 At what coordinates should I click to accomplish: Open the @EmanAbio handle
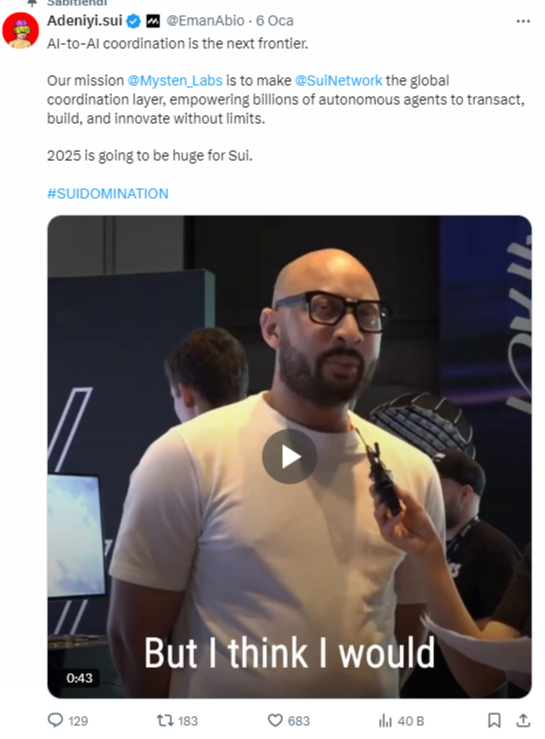tap(205, 21)
